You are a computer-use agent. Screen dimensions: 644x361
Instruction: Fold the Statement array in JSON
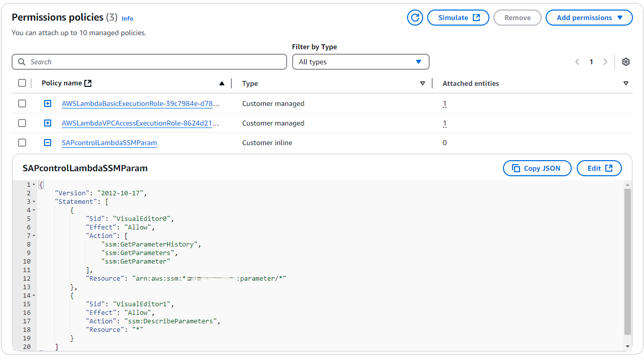(x=34, y=202)
